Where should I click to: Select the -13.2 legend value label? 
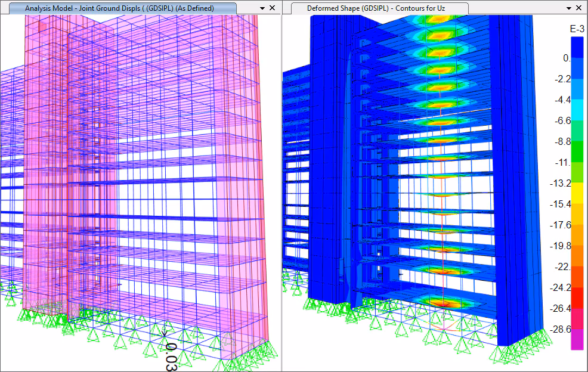(560, 183)
